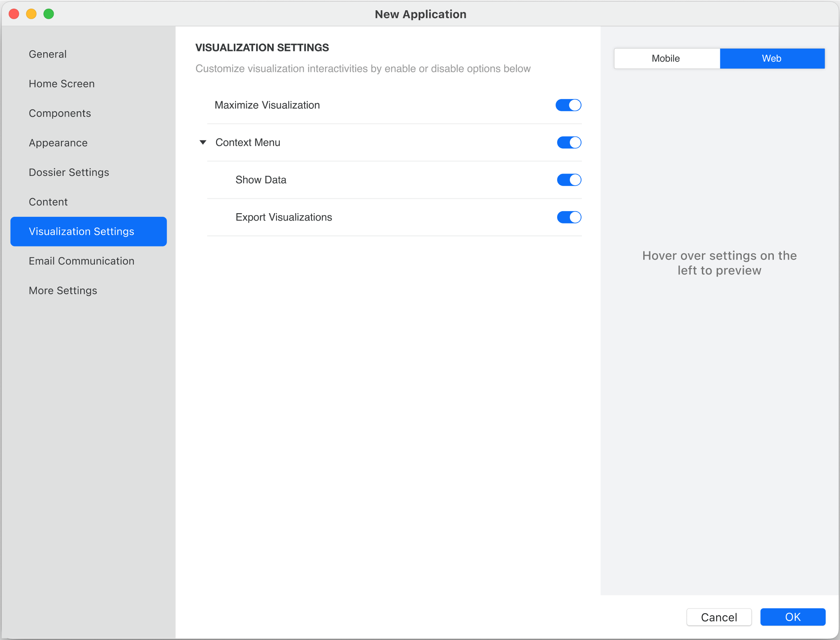Image resolution: width=840 pixels, height=640 pixels.
Task: Select the Visualization Settings sidebar entry
Action: coord(81,231)
